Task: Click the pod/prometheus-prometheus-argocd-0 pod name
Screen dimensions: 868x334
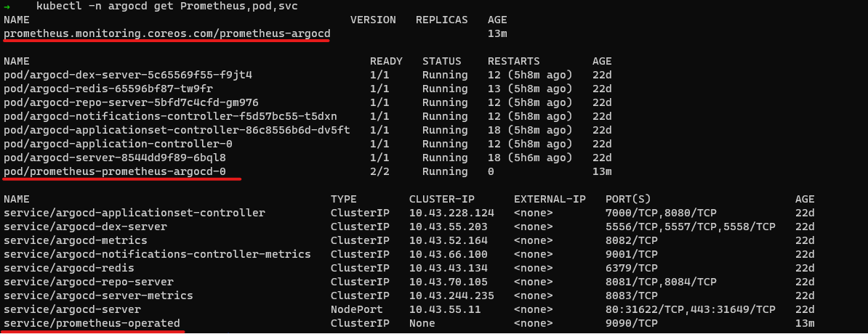Action: coord(115,171)
